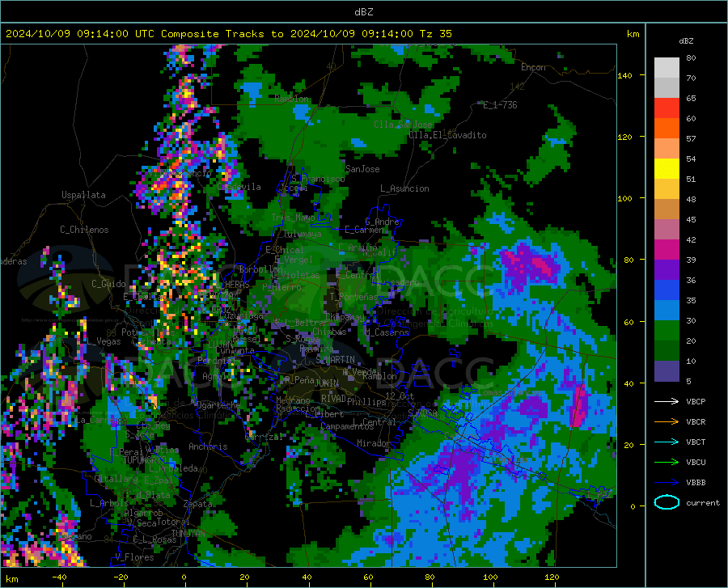728x588 pixels.
Task: Click the Clla.El_Cavadito map label
Action: point(447,135)
